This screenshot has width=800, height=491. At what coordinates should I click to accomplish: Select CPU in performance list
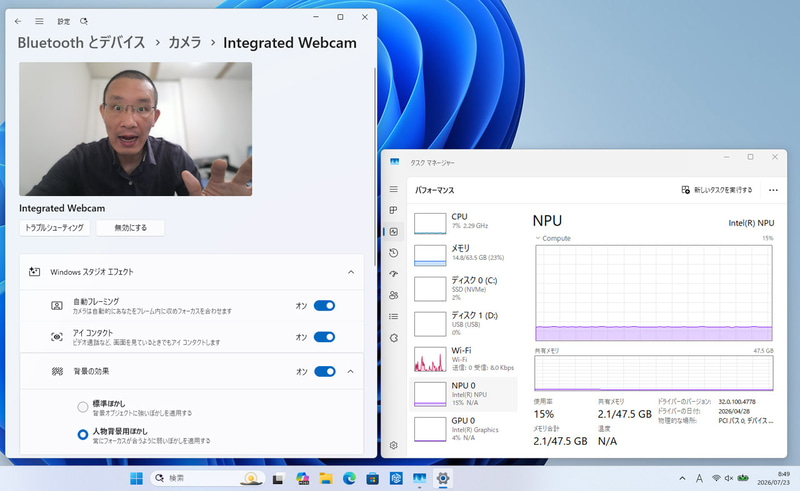pos(463,223)
